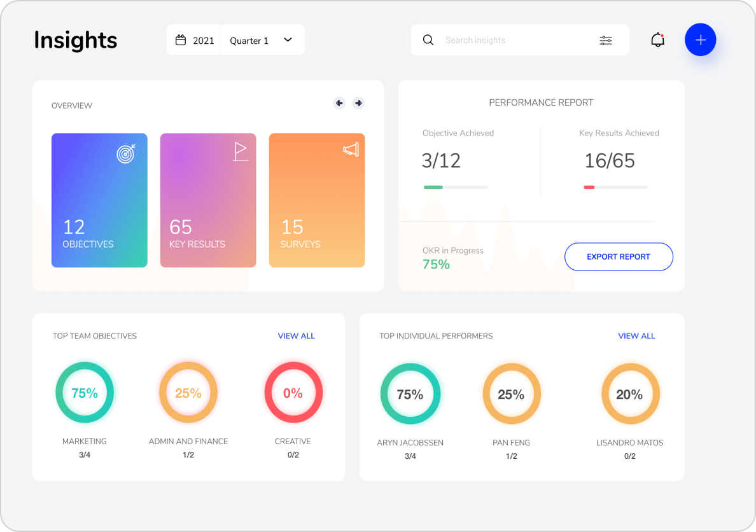Select the Marketing 75% progress ring

coord(85,393)
